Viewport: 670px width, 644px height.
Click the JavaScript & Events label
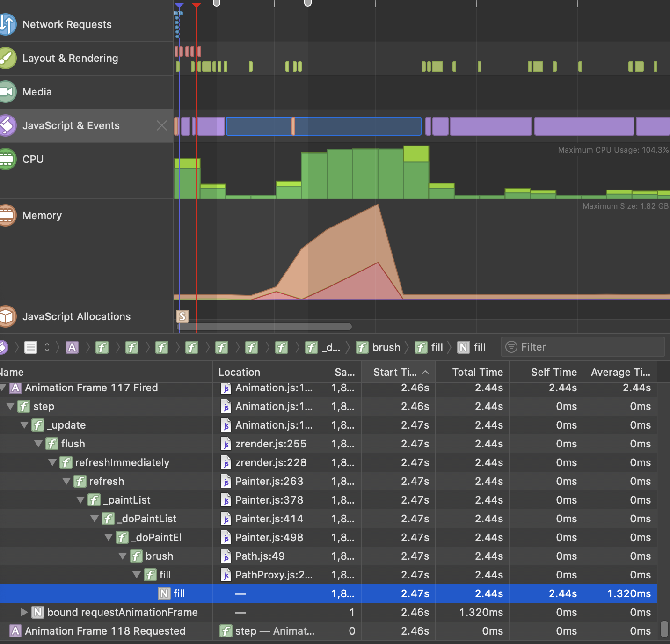[x=71, y=125]
